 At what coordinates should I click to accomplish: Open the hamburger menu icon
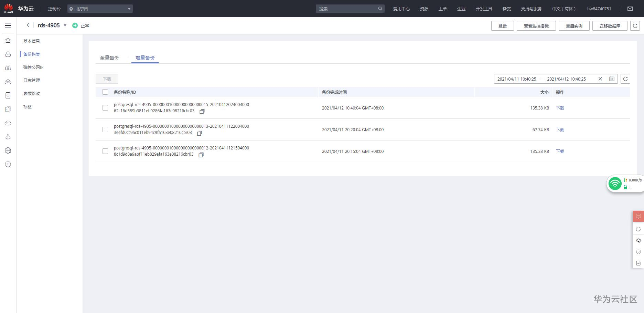[8, 25]
